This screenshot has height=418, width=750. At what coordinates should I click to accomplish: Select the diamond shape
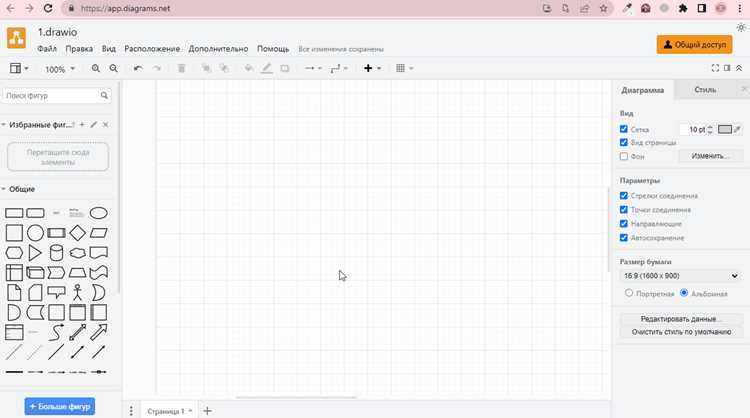(x=77, y=233)
